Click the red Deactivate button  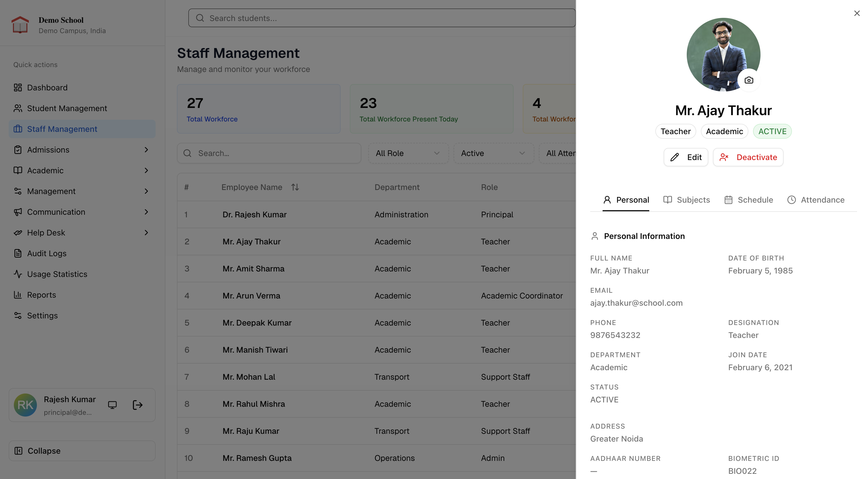[x=748, y=157]
